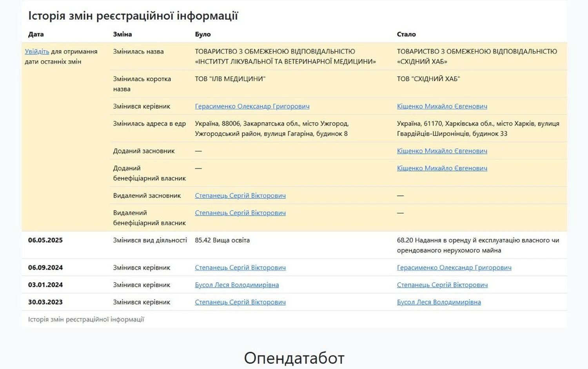The image size is (588, 369).
Task: Click the 'Опендатабот' heading
Action: (294, 358)
